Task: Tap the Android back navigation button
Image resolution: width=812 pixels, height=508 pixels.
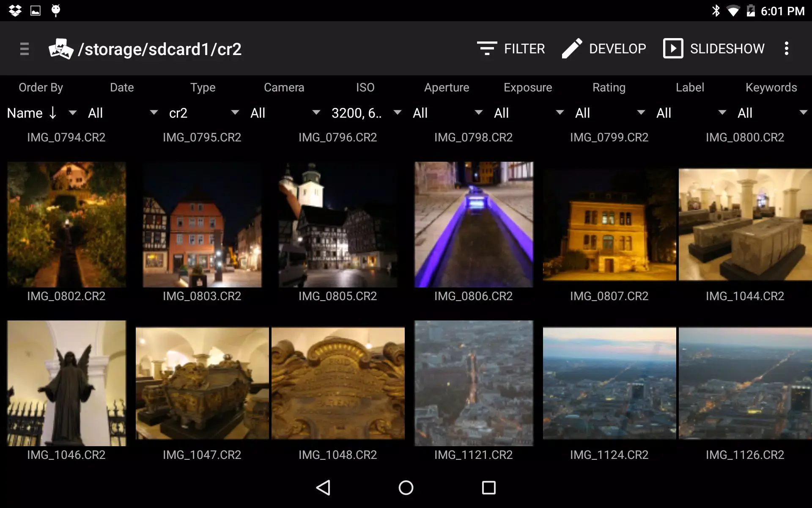Action: [323, 488]
